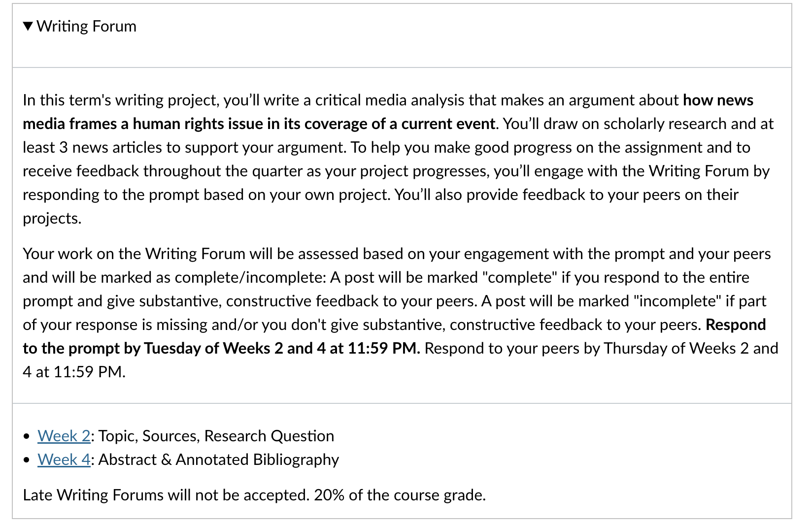The image size is (812, 525).
Task: Click "Topic, Sources, Research Question" text
Action: pyautogui.click(x=216, y=436)
